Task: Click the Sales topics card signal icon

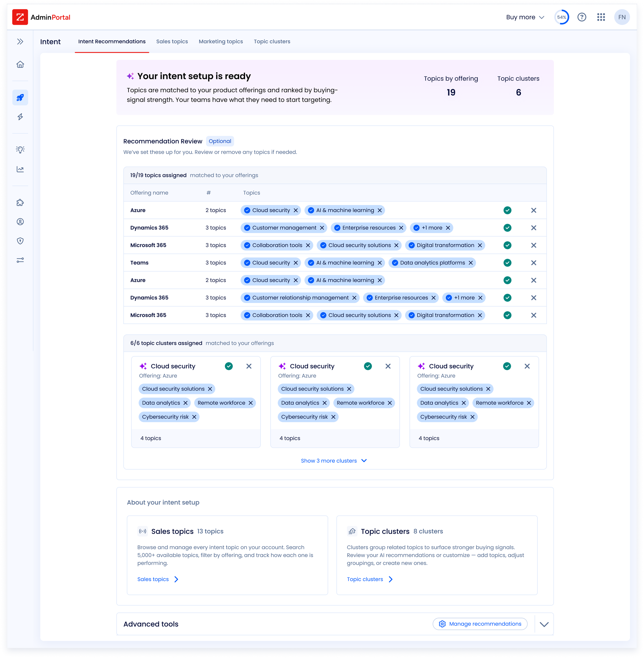Action: (143, 531)
